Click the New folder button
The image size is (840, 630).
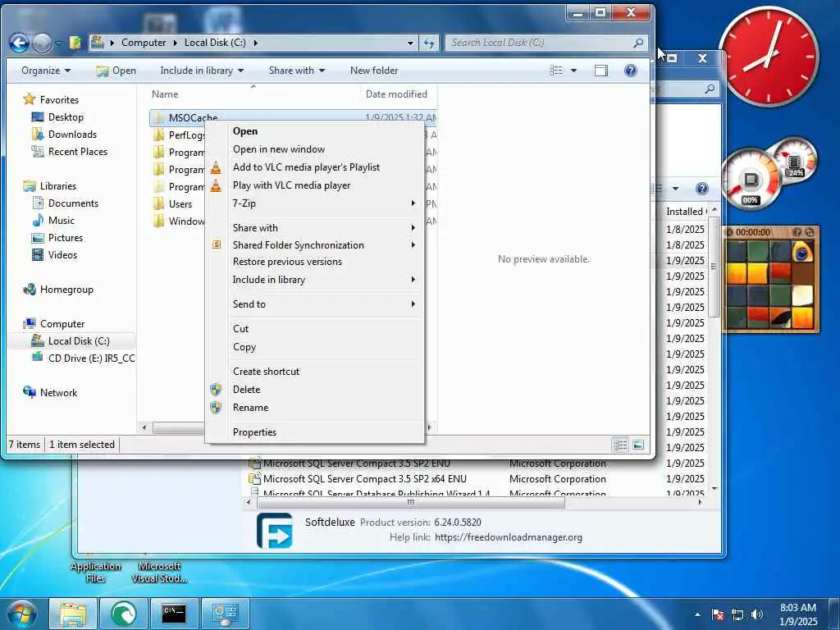374,71
